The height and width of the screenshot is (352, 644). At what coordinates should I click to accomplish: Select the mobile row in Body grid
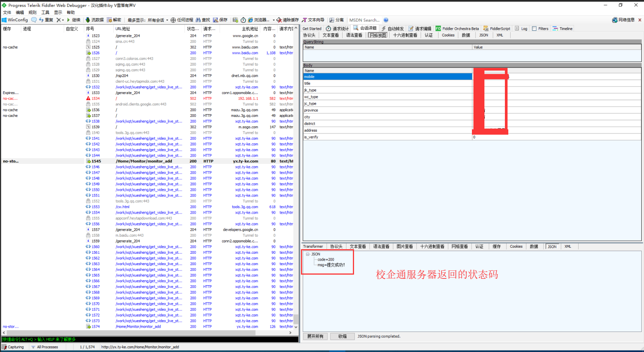[x=472, y=77]
